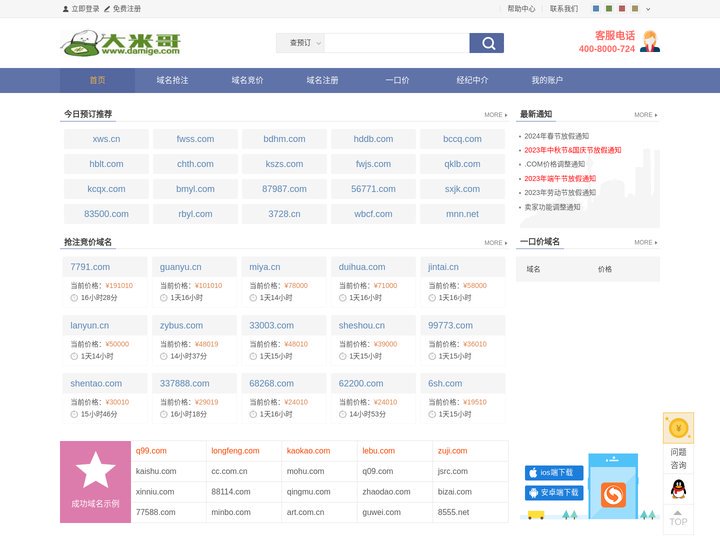Click MORE beside 一口价域名
This screenshot has height=540, width=720.
coord(646,242)
